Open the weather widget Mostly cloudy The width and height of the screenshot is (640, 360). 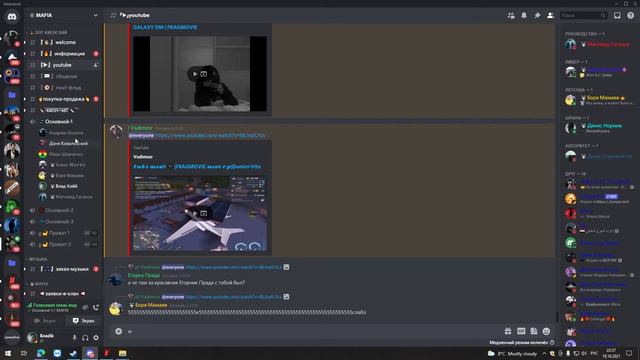512,353
